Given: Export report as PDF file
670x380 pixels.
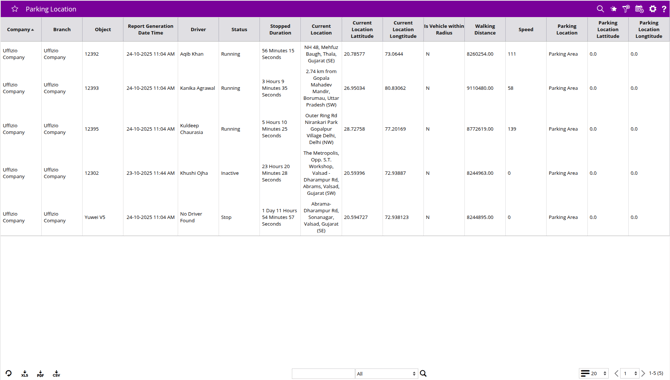Looking at the screenshot, I should click(41, 374).
